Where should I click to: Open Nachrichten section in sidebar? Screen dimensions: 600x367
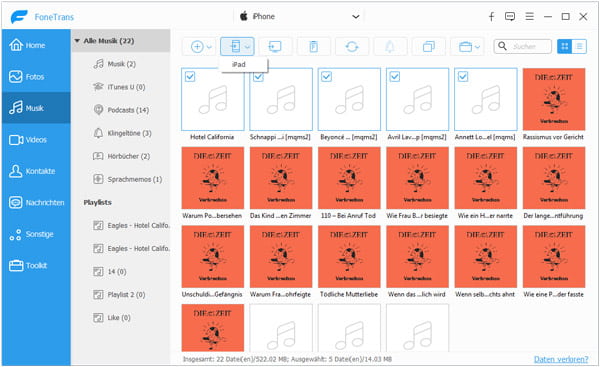[36, 202]
